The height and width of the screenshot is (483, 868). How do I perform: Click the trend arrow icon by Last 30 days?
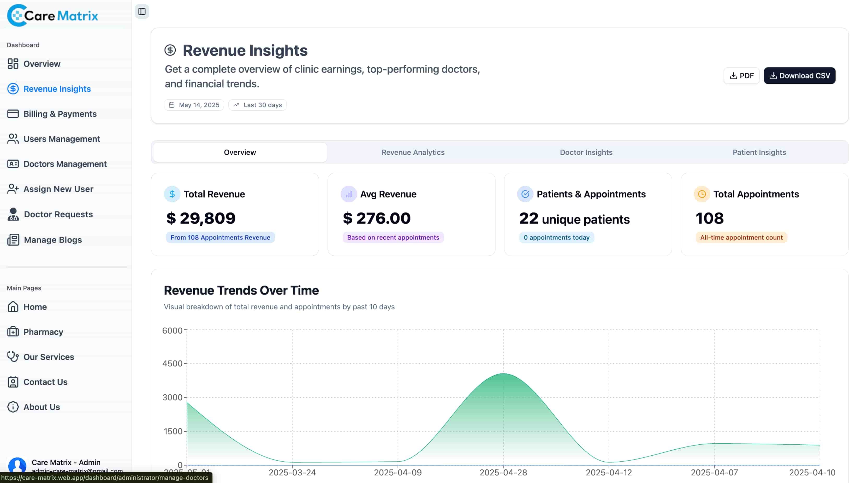pos(236,105)
